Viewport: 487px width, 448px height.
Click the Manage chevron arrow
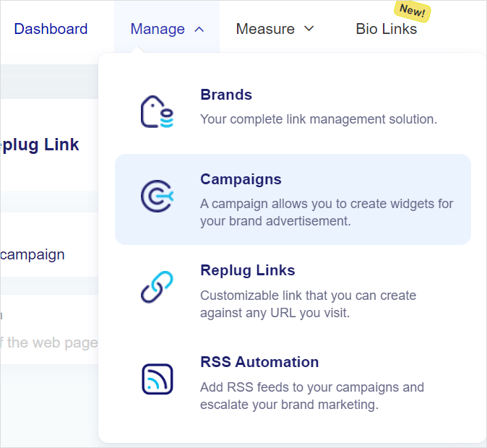(x=199, y=30)
